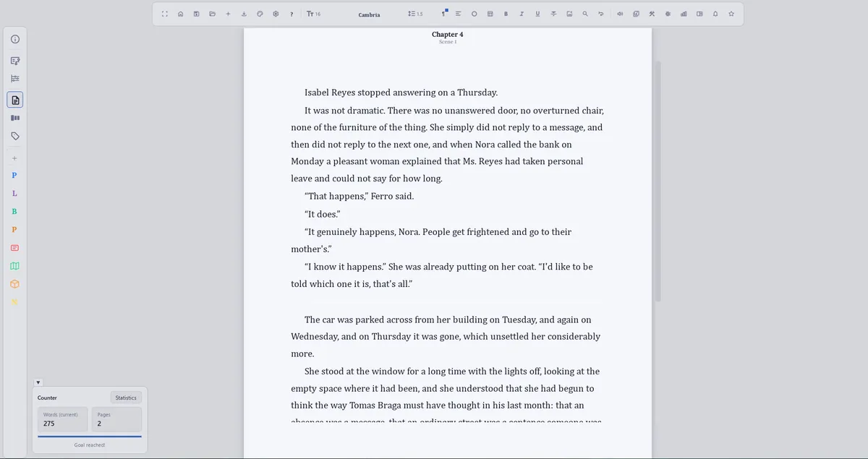Click the circle icon in the toolbar
The width and height of the screenshot is (868, 459).
coord(475,14)
